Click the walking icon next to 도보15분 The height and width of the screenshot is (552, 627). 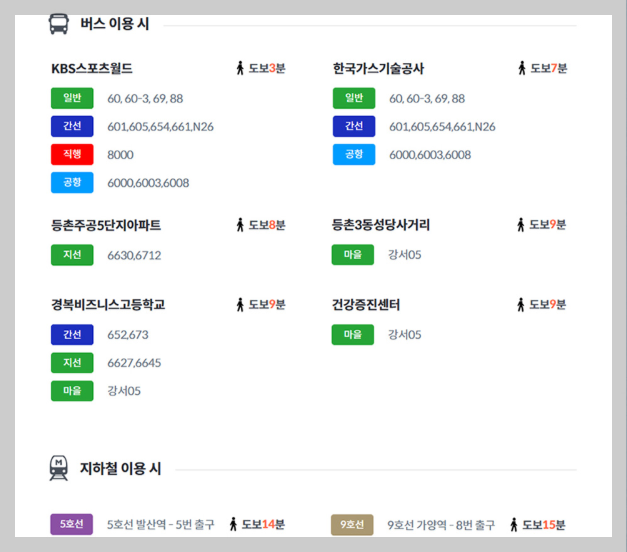514,525
